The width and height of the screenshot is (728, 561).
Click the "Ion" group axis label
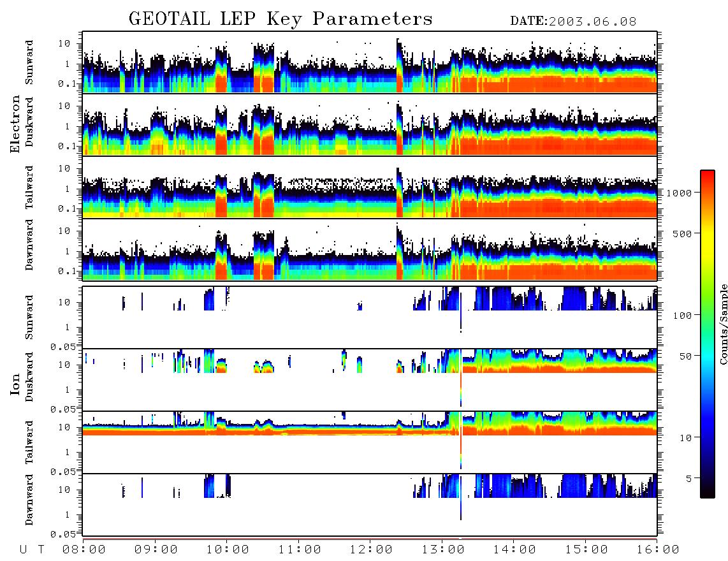tap(15, 384)
